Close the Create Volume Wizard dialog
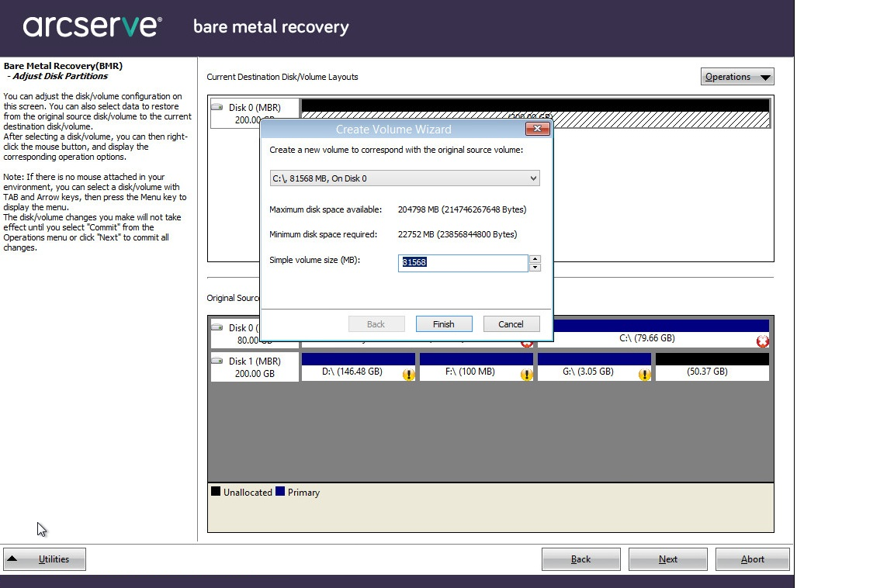 point(537,129)
